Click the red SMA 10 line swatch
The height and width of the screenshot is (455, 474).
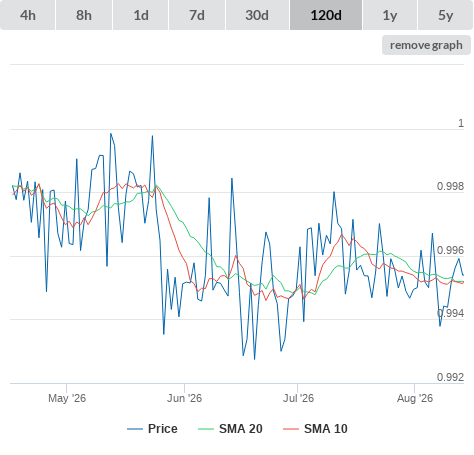click(x=291, y=429)
